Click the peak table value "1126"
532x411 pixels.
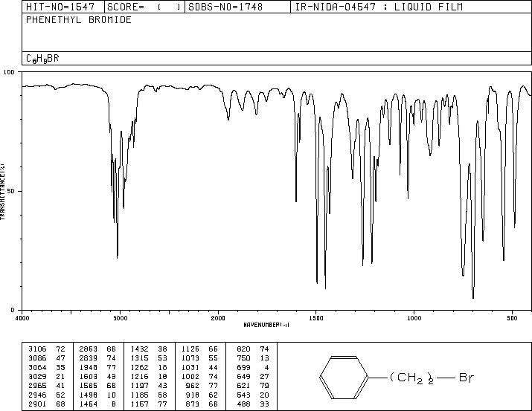click(190, 349)
